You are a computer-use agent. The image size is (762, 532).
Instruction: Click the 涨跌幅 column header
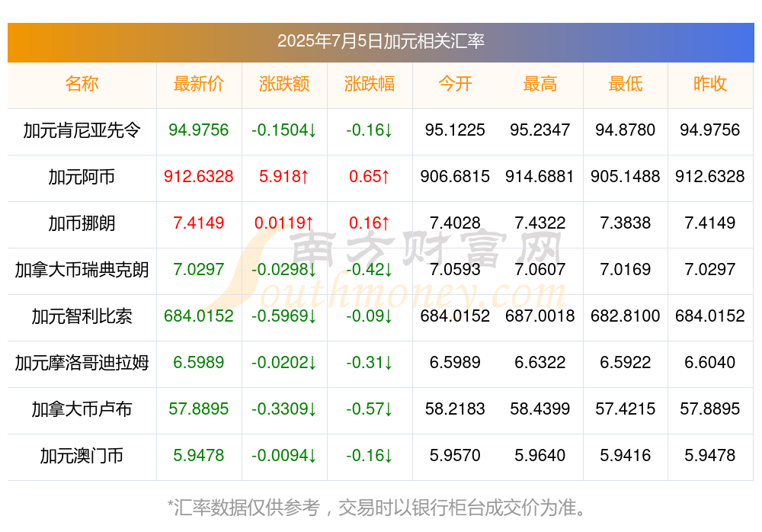(370, 84)
